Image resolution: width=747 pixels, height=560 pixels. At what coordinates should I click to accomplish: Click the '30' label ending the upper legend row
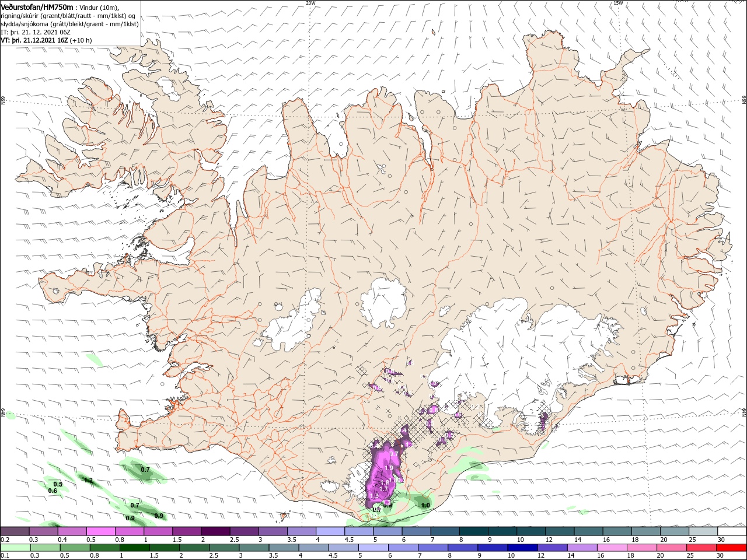point(721,540)
